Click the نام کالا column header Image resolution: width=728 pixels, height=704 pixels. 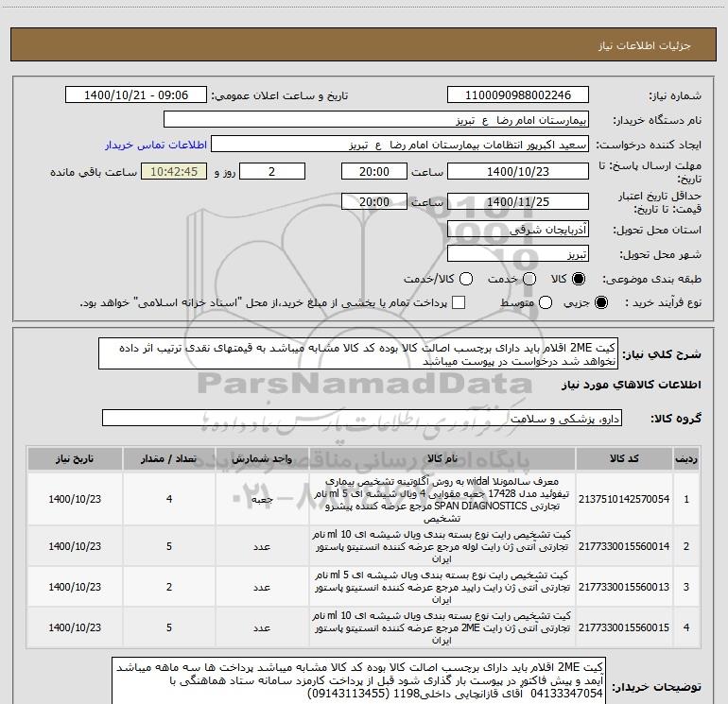[442, 458]
